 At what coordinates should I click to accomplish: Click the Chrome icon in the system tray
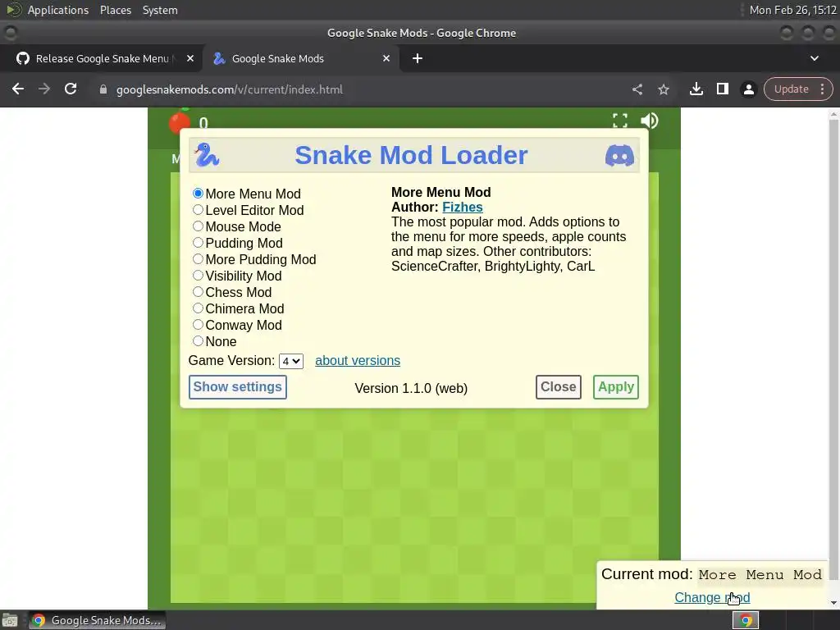tap(745, 620)
